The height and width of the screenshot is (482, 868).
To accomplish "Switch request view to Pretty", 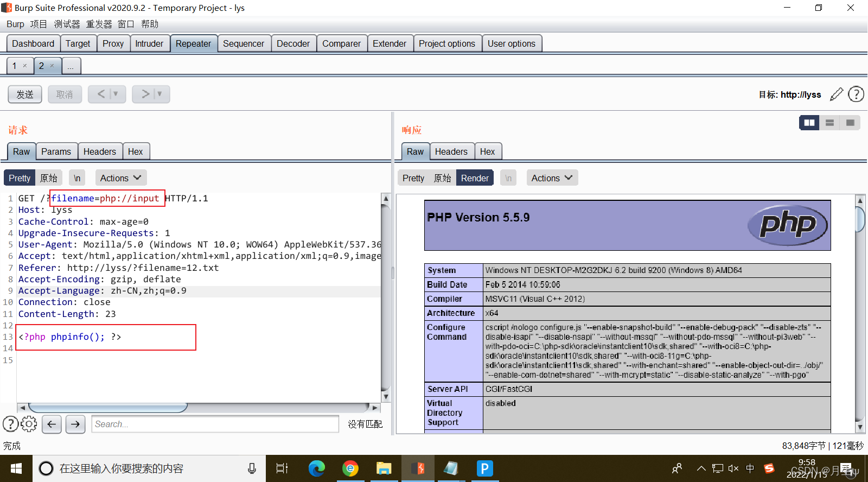I will [x=20, y=178].
